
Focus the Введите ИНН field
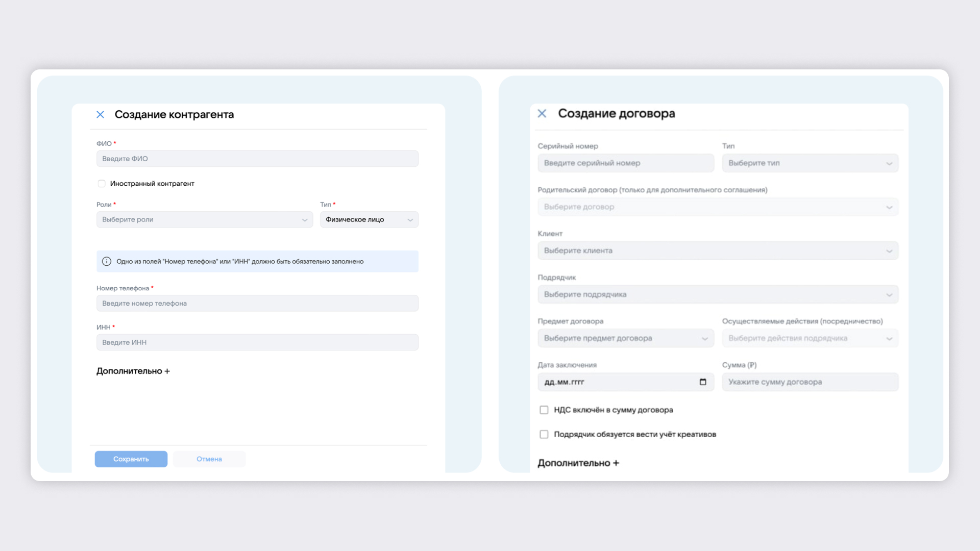click(x=257, y=343)
